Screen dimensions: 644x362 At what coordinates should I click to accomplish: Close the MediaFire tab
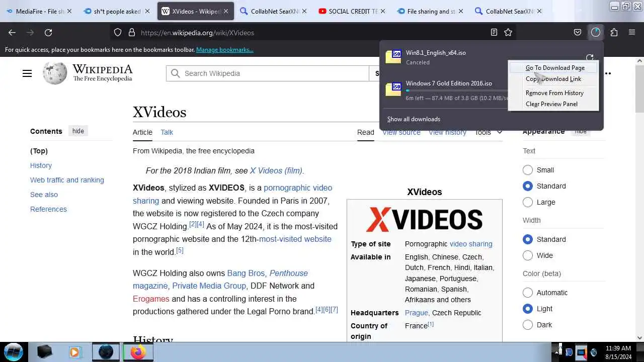(x=69, y=11)
